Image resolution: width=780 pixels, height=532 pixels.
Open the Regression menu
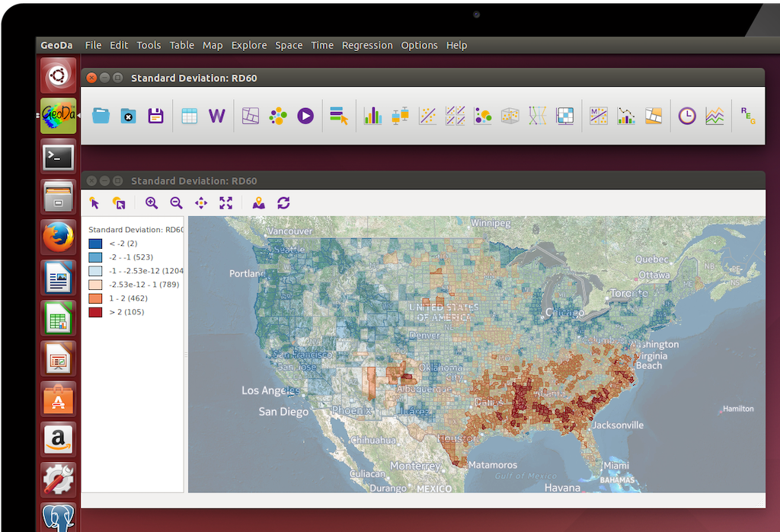(367, 45)
